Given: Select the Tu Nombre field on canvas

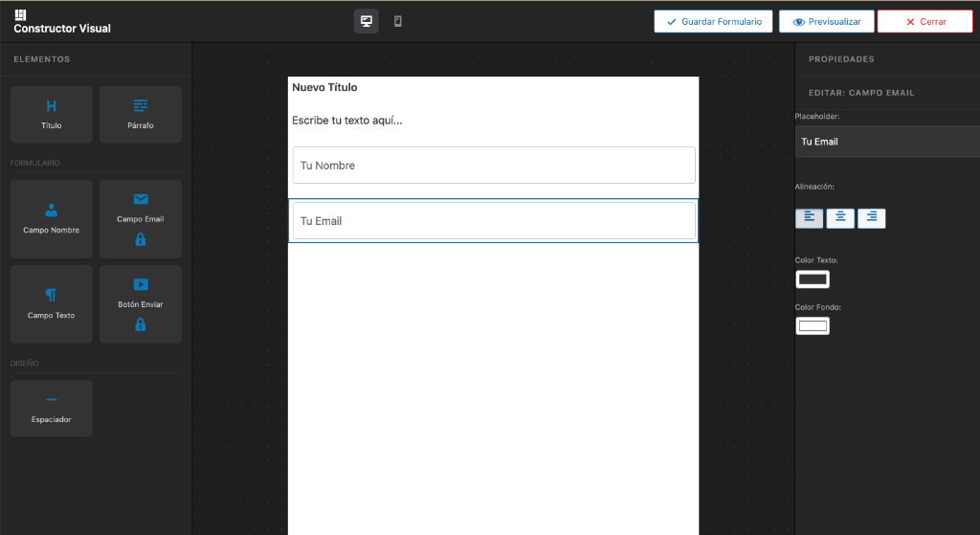Looking at the screenshot, I should tap(493, 166).
